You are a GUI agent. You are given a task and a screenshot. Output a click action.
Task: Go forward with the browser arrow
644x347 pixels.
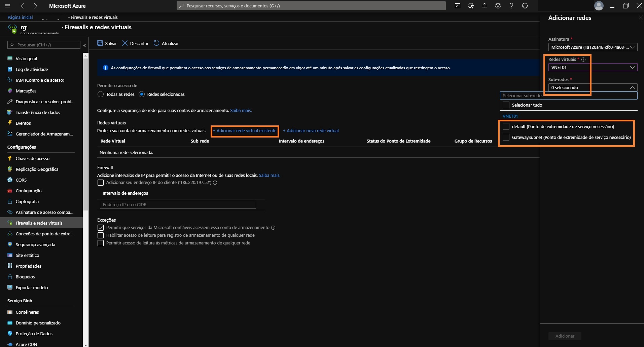(x=35, y=6)
